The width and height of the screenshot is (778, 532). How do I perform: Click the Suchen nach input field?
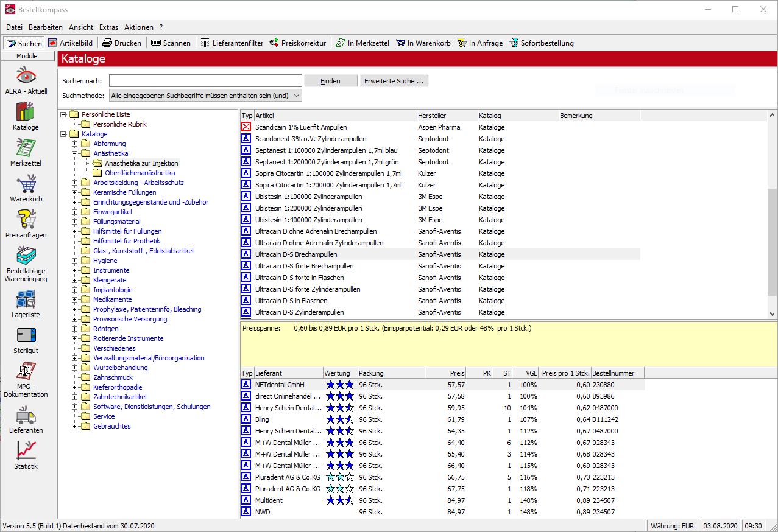coord(205,81)
